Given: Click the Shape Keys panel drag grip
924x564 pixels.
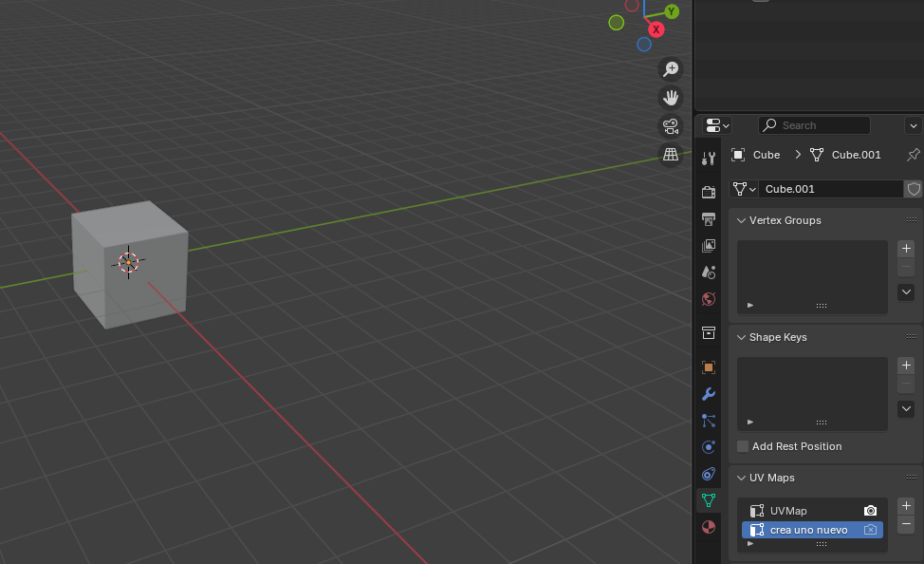Looking at the screenshot, I should [x=911, y=337].
